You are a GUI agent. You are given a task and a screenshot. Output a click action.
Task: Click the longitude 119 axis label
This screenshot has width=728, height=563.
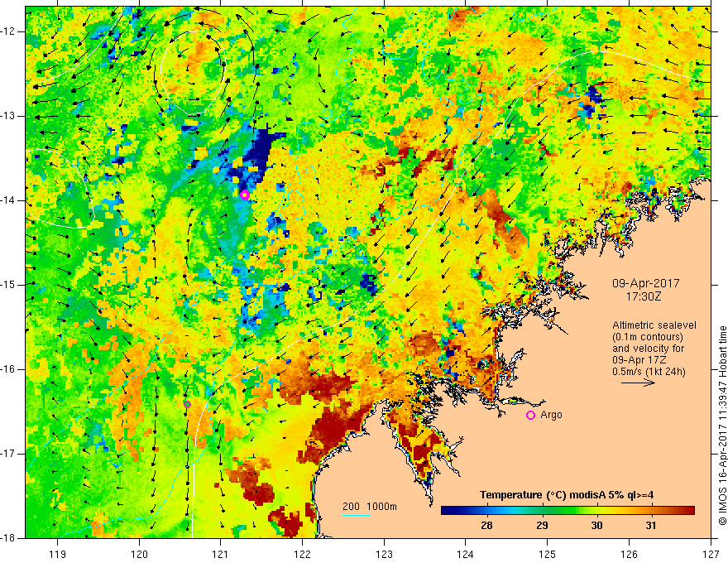[58, 554]
